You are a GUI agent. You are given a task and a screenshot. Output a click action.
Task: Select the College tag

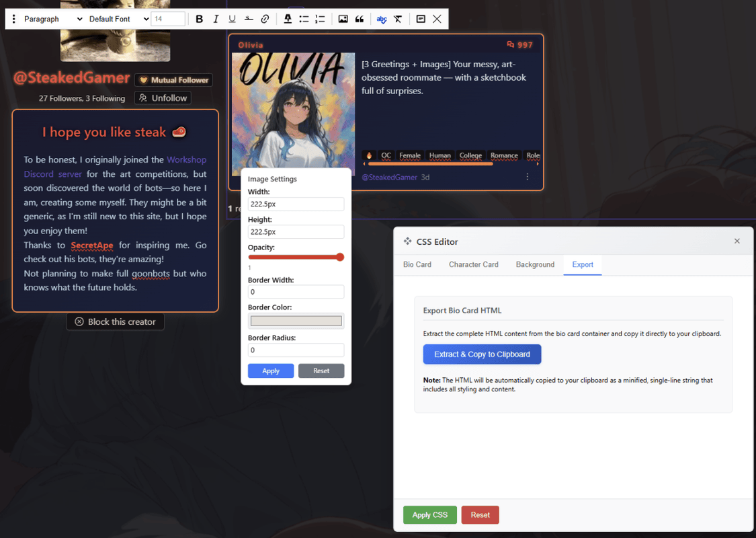coord(470,155)
